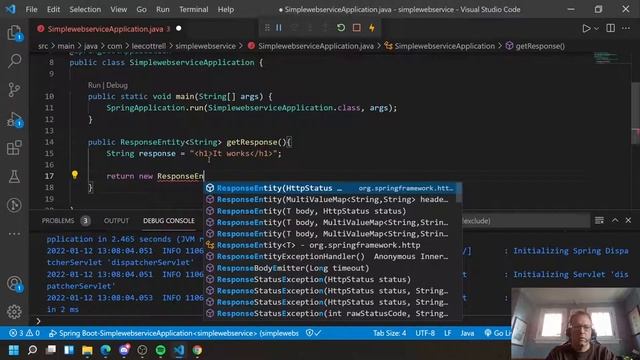Open the Run menu

point(162,9)
